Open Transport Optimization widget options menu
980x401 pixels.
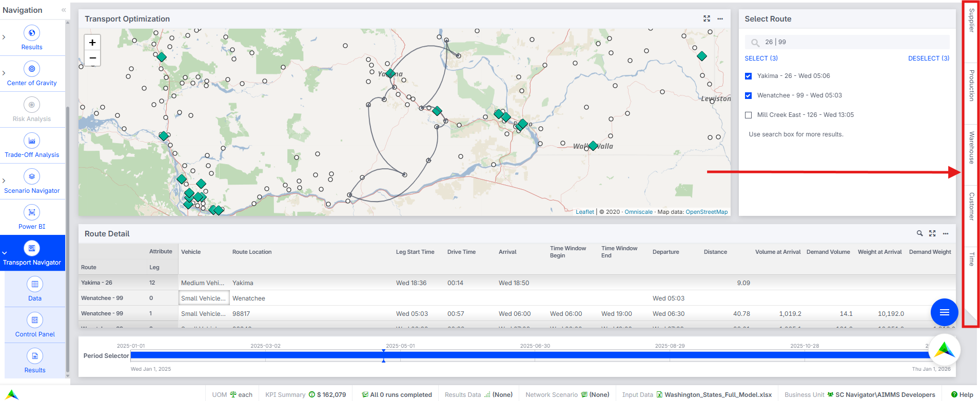720,18
